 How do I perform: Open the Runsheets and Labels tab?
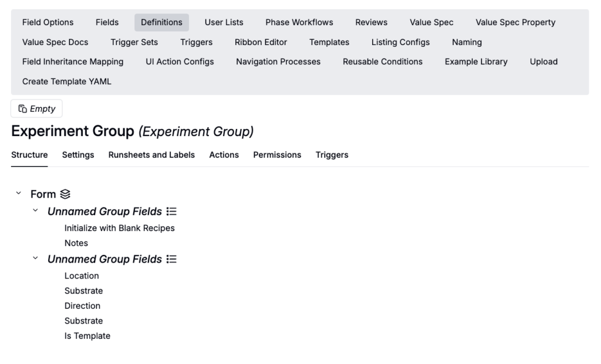151,155
